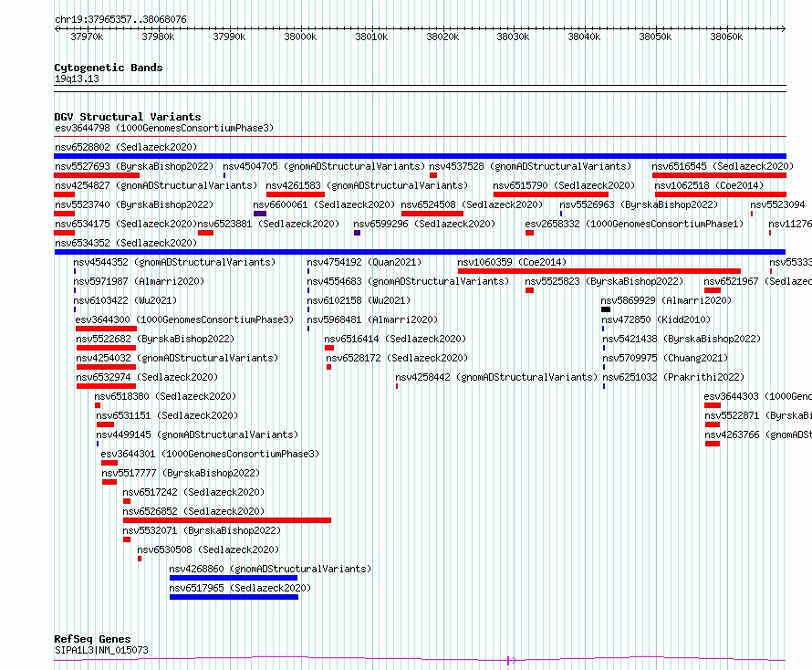Open nsv4554683 gnomAD variant label
Viewport: 812px width, 670px height.
(408, 281)
